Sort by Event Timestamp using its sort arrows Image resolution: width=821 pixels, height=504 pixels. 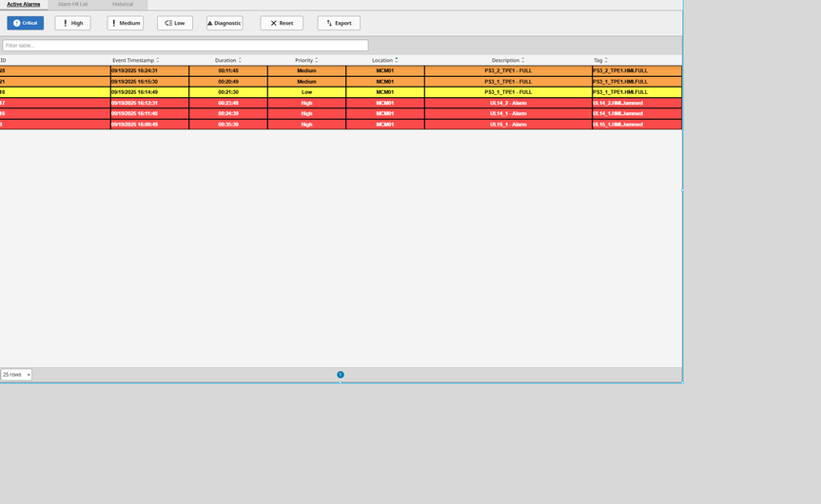point(158,60)
